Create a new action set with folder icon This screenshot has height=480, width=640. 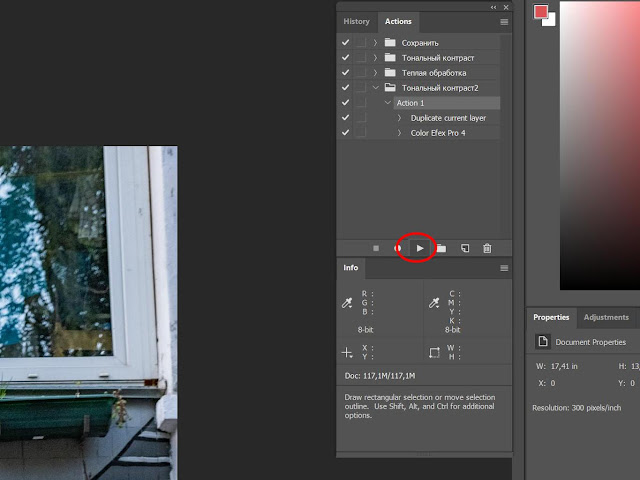[x=441, y=248]
